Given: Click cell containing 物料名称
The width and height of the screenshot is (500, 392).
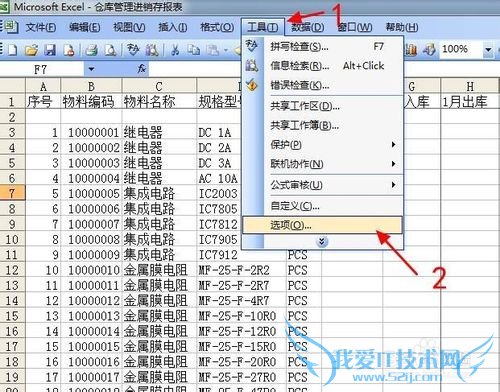Looking at the screenshot, I should coord(159,102).
